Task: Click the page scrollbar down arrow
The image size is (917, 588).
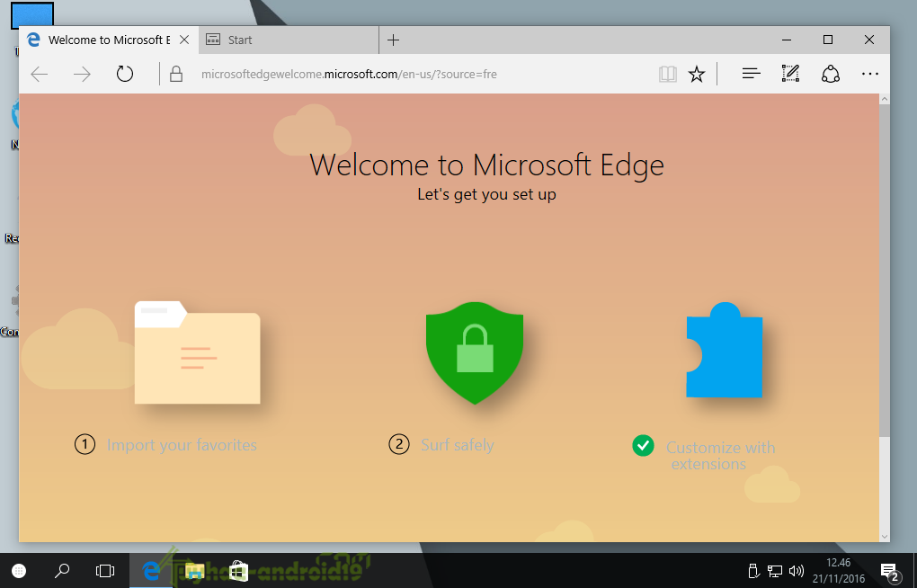Action: (885, 536)
